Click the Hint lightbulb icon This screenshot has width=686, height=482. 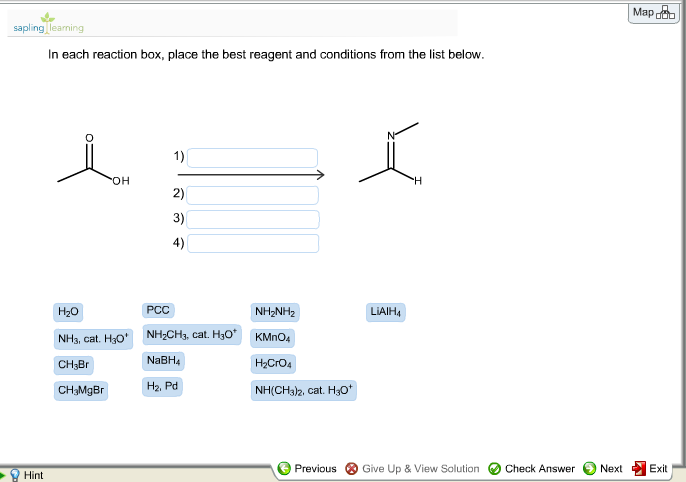pos(15,475)
